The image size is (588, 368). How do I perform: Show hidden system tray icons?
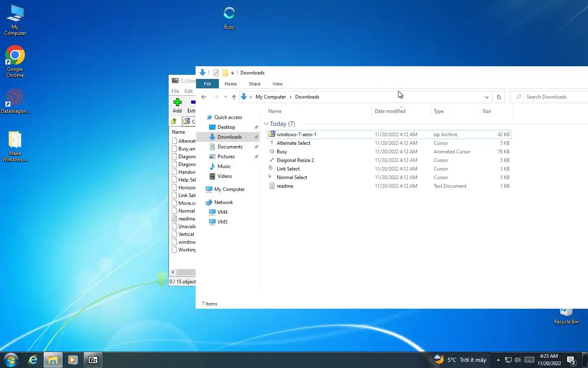[x=498, y=360]
